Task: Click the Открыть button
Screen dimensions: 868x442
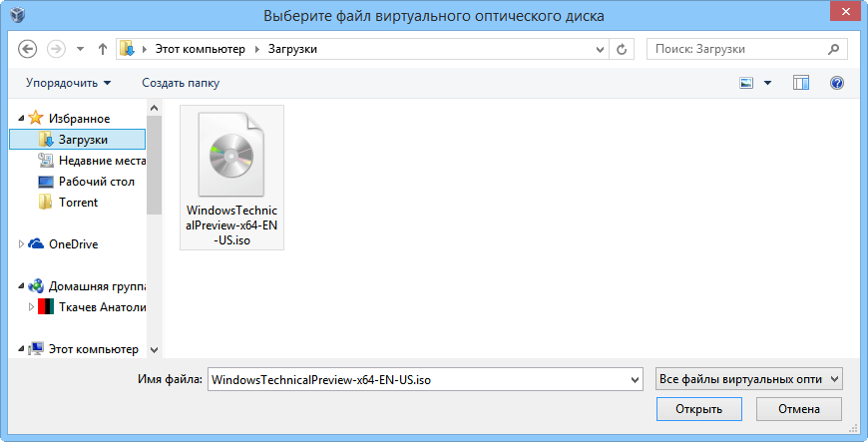Action: click(x=698, y=409)
